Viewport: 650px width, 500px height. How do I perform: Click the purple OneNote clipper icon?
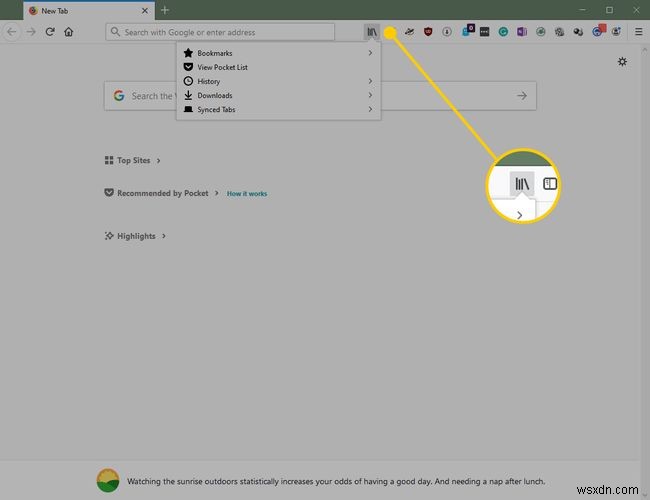pyautogui.click(x=521, y=32)
